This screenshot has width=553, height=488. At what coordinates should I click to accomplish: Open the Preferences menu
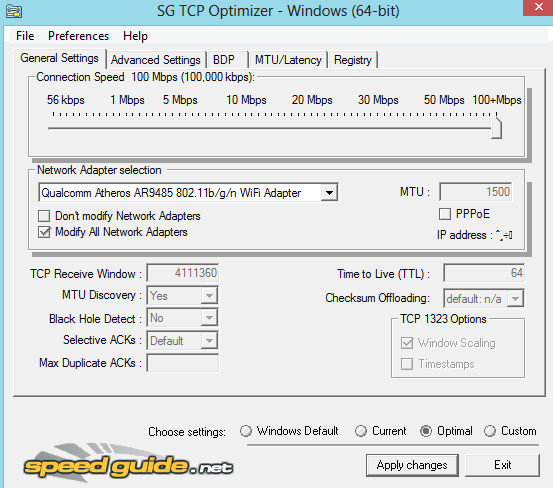coord(78,36)
